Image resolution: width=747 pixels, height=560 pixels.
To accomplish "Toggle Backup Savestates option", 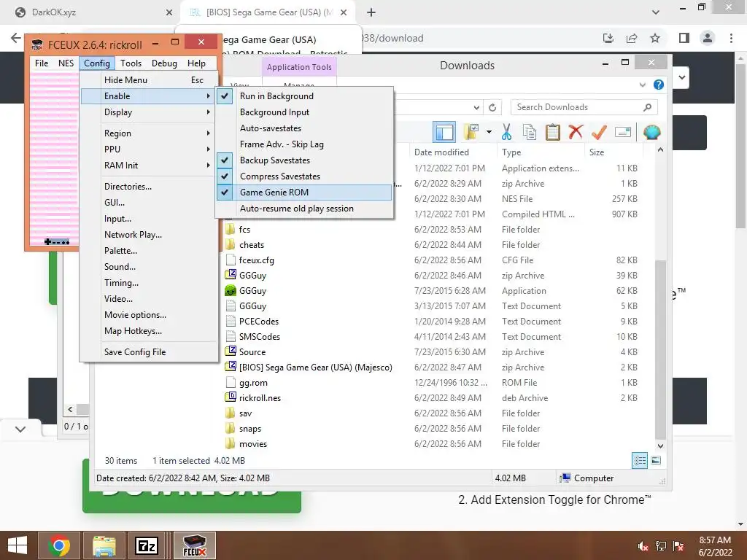I will point(304,160).
